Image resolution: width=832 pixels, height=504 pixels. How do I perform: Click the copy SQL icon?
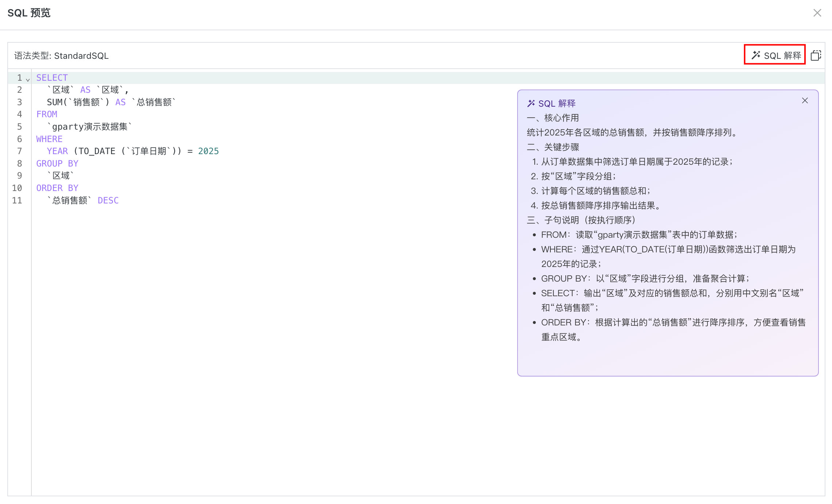click(x=816, y=56)
